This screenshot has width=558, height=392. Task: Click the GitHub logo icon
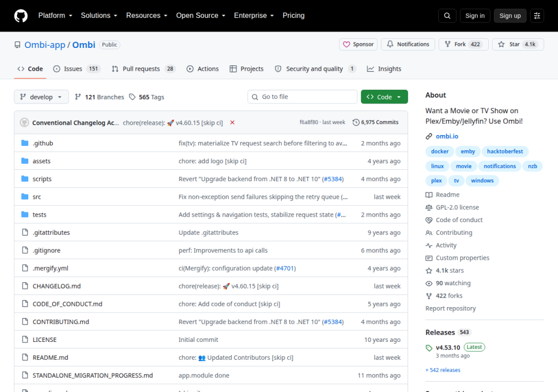click(x=21, y=16)
